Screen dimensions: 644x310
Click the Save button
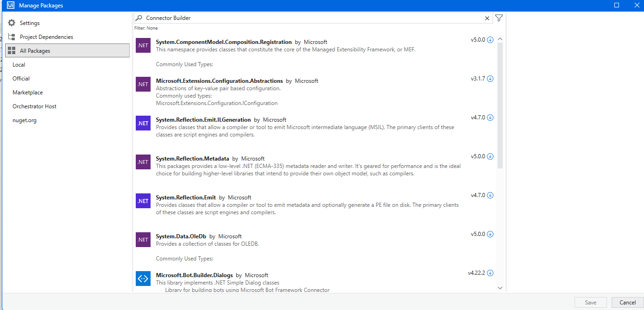point(591,302)
